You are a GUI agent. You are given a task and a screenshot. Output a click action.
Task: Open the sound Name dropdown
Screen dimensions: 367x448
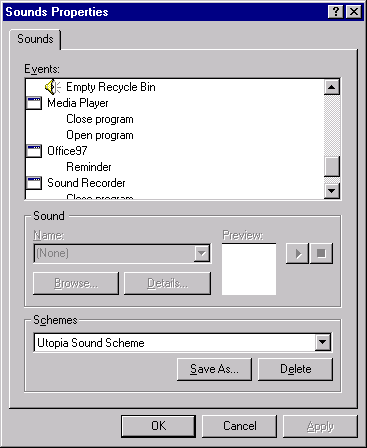pyautogui.click(x=202, y=254)
